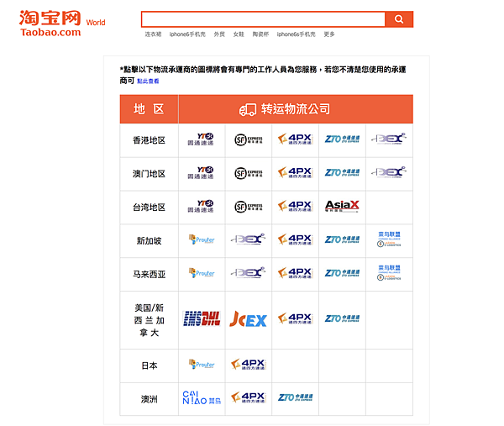Select EMS DHL logo in 美国/新西兰 row
Screen dimensions: 504x426
pos(202,318)
